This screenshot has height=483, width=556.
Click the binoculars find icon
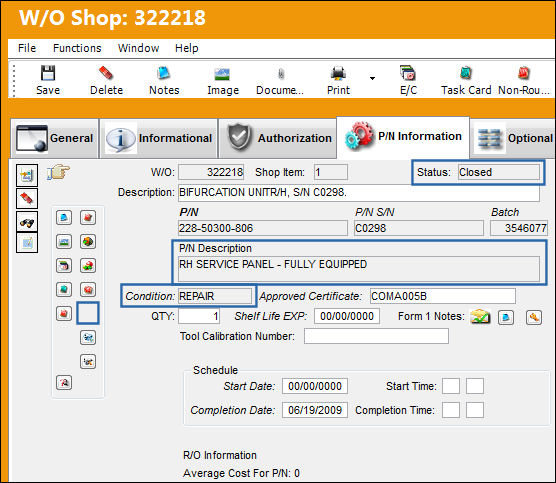click(27, 222)
